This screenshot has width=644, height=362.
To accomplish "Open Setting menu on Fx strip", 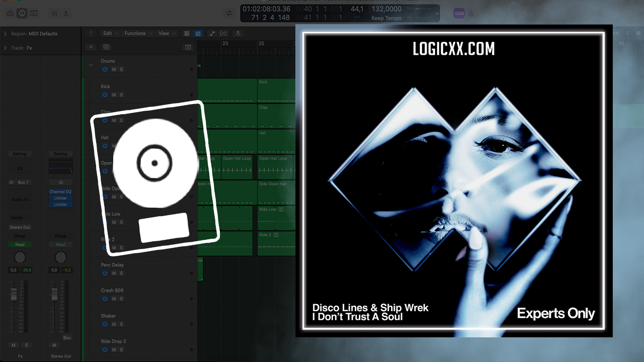I will [20, 154].
